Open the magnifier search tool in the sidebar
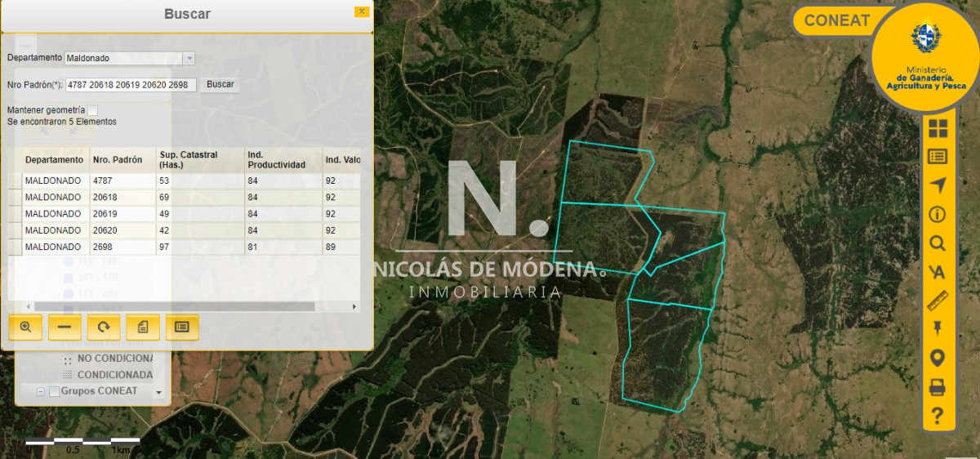The height and width of the screenshot is (459, 980). tap(938, 243)
